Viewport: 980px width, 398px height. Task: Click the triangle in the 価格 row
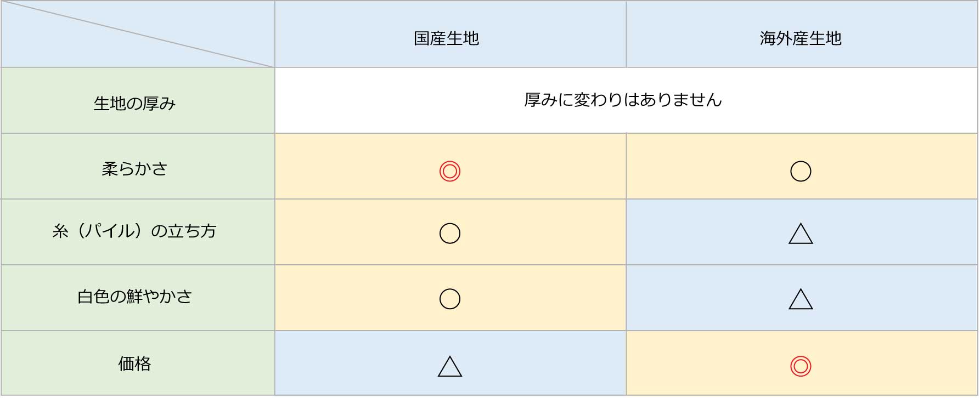(x=449, y=367)
